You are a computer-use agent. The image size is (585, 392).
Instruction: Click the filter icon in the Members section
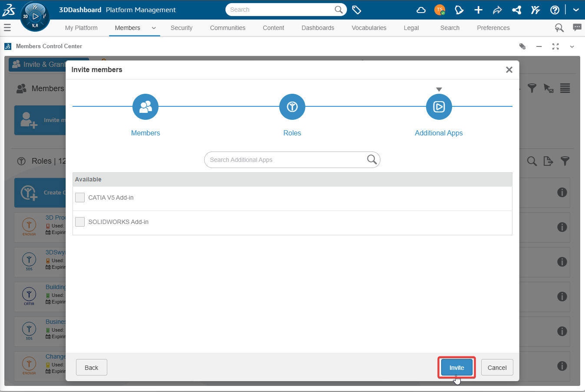tap(532, 88)
